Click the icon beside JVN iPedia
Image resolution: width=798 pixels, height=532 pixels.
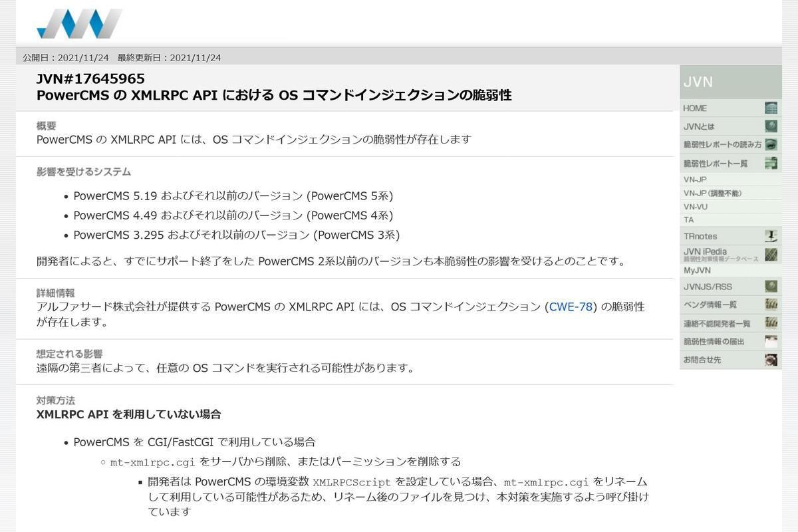click(x=771, y=255)
